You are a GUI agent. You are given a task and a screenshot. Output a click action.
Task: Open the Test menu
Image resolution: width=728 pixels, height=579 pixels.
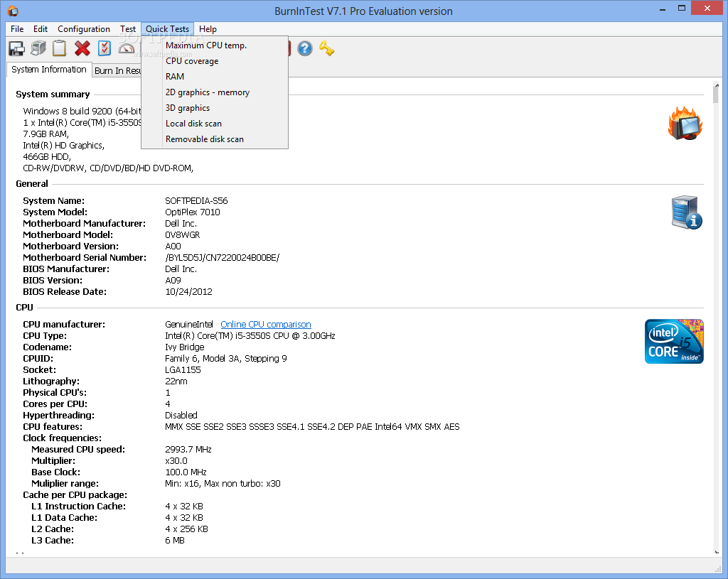click(x=128, y=28)
